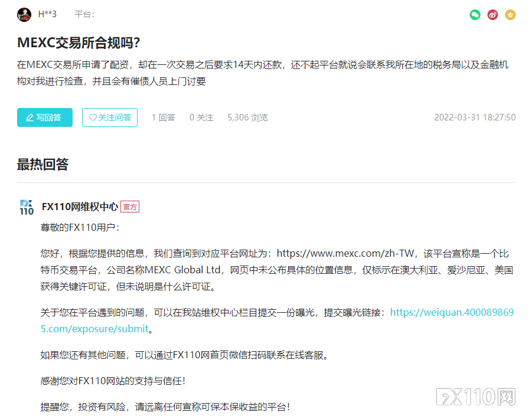Share the question to WeChat
The width and height of the screenshot is (532, 419).
point(475,15)
